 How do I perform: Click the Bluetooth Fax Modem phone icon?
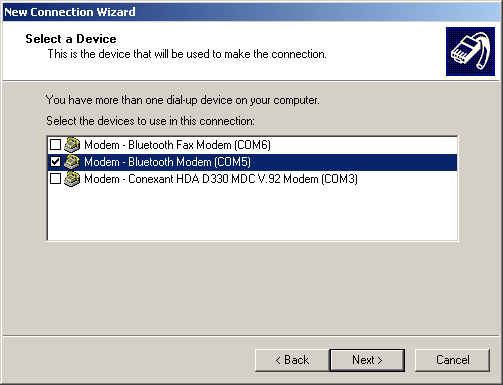(x=72, y=145)
